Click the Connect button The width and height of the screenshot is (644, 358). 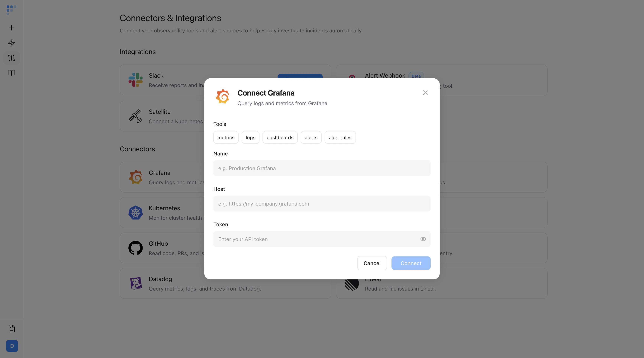pyautogui.click(x=411, y=263)
